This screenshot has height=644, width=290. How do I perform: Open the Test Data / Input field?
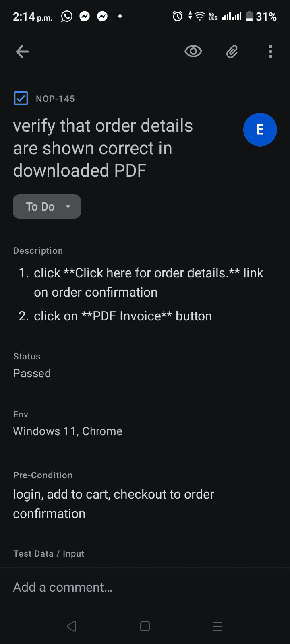49,553
